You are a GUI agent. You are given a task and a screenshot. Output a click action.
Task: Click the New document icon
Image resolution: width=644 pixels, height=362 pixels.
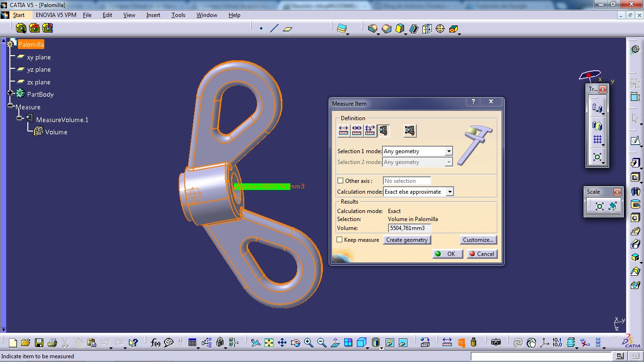click(13, 343)
